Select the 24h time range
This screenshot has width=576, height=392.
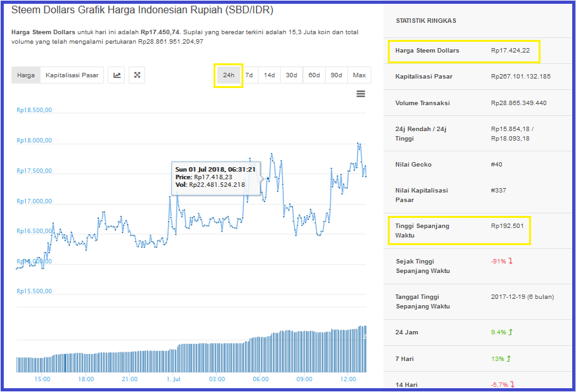[x=229, y=75]
